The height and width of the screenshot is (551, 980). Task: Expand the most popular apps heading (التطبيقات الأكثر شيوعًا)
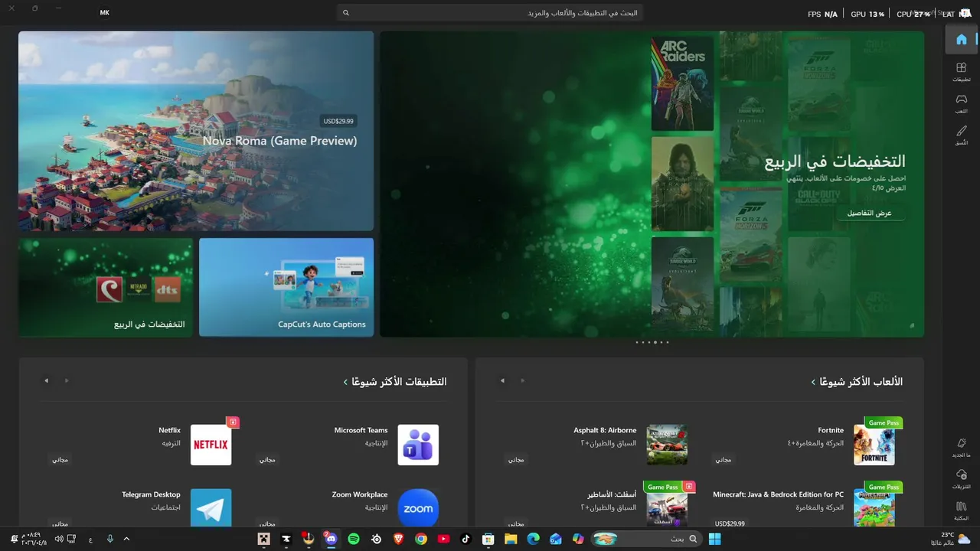(395, 381)
